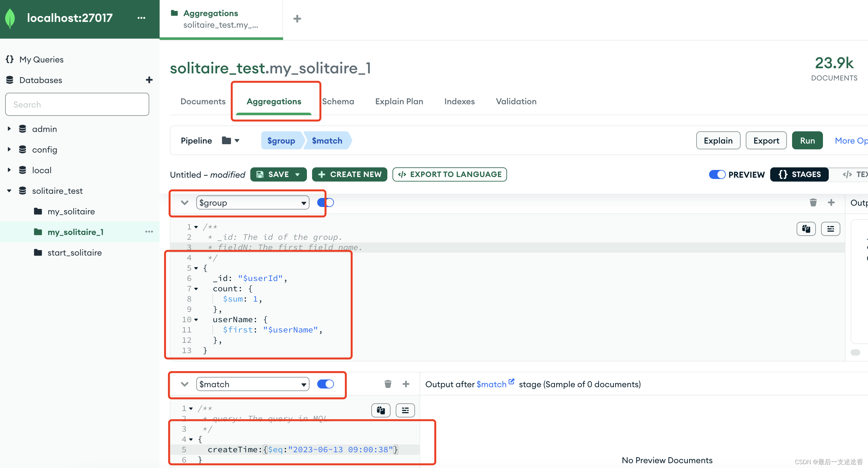Fold the $match query object at line 4
868x468 pixels.
[x=191, y=439]
